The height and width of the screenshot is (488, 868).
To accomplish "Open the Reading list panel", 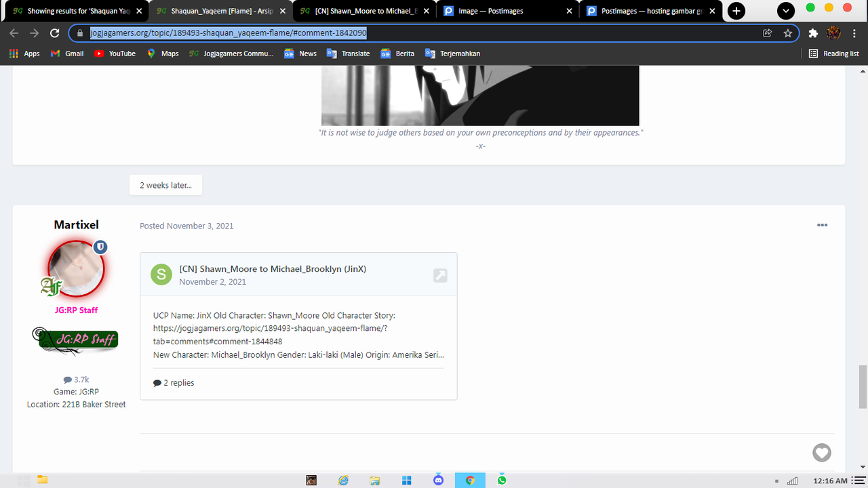I will tap(834, 54).
